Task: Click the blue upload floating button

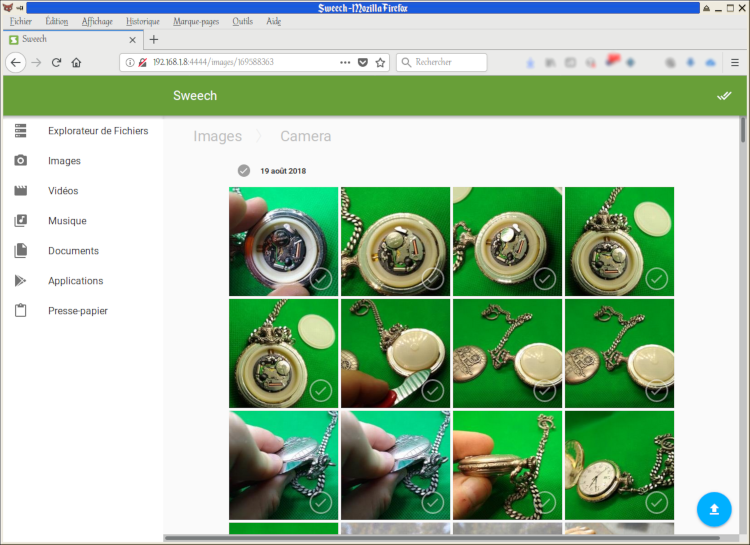Action: click(x=714, y=509)
